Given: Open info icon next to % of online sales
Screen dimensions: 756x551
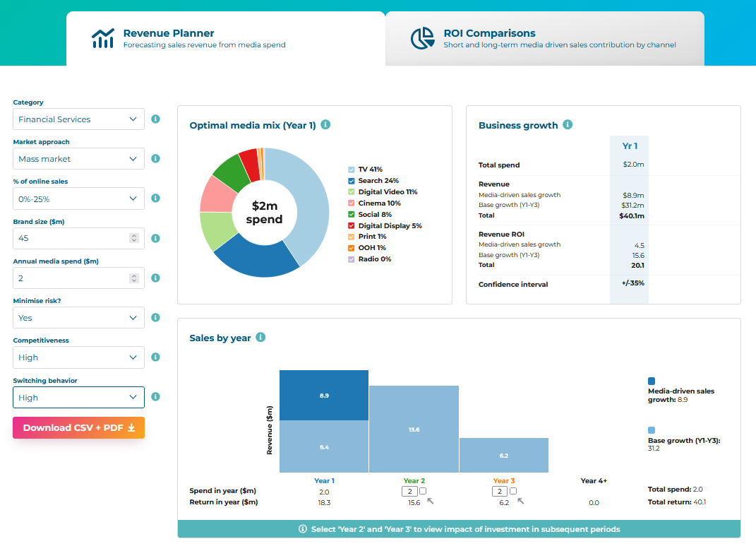Looking at the screenshot, I should (156, 198).
